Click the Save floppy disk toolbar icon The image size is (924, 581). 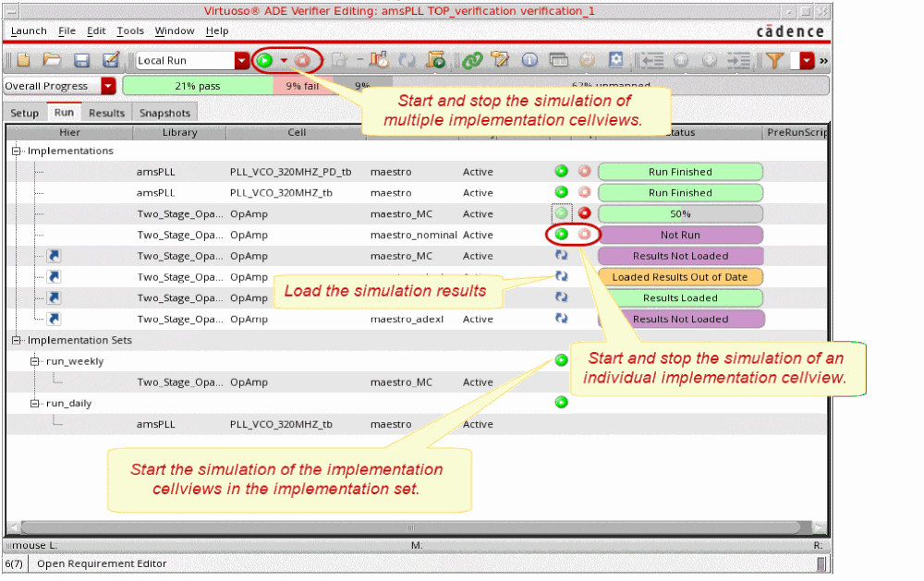coord(81,61)
